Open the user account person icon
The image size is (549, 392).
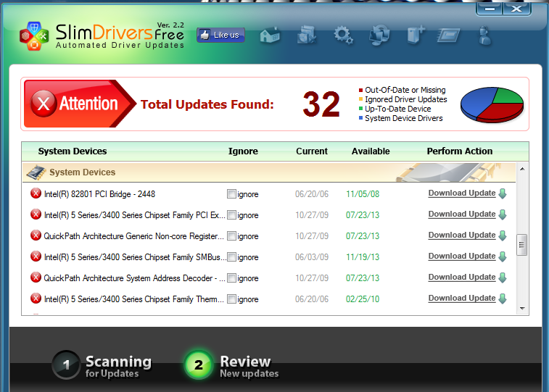point(485,36)
